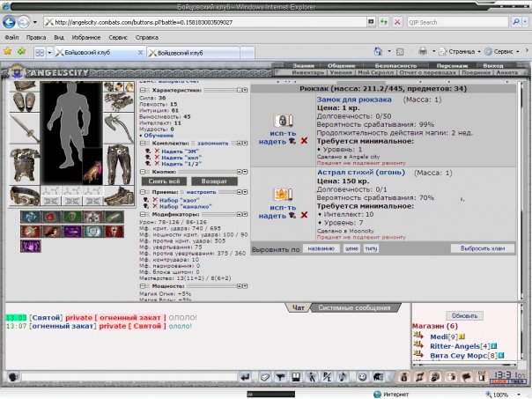Open the Избранное browser menu

tap(85, 37)
